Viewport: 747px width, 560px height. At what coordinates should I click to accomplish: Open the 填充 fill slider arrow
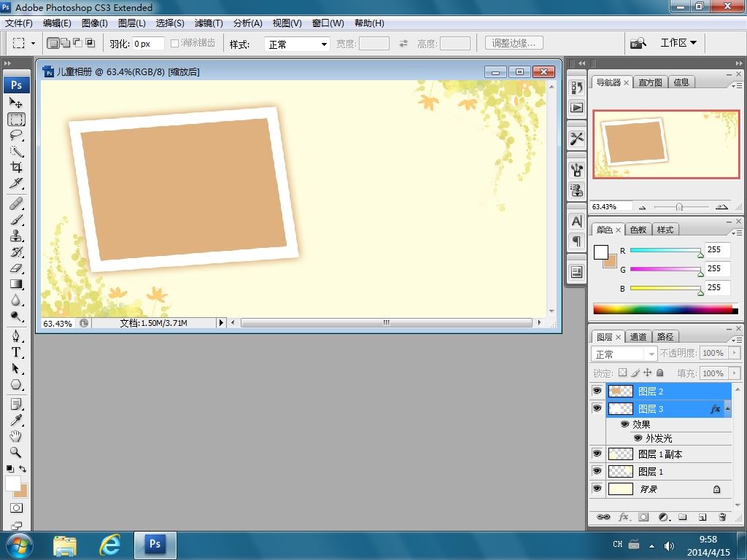tap(735, 373)
